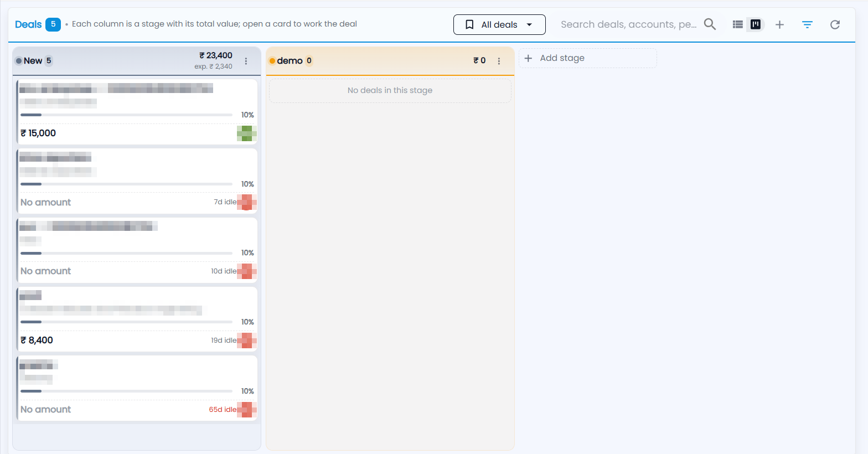Click the No deals in this stage placeholder
Screen dimensions: 868x454
[390, 90]
